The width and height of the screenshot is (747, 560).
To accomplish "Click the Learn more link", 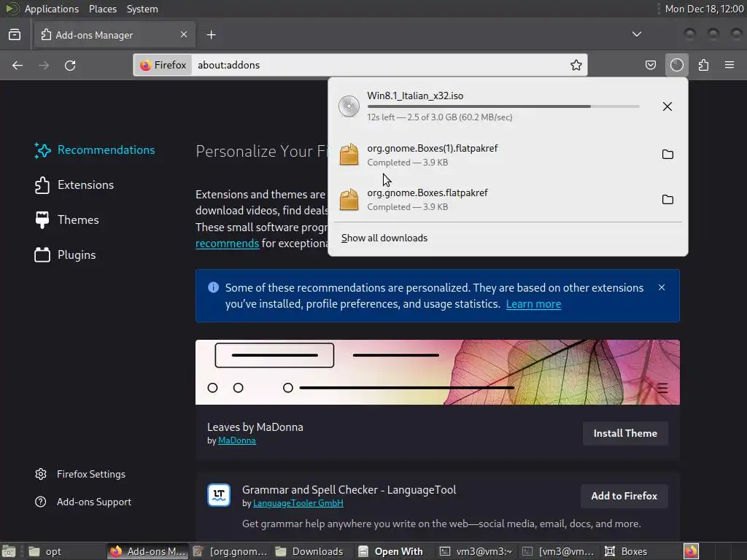I will 533,304.
